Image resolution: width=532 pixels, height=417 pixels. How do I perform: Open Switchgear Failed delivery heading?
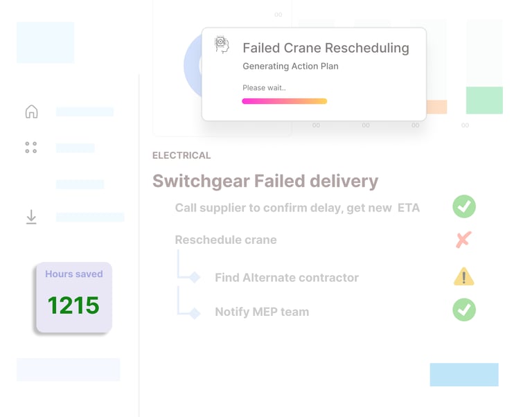pos(265,181)
